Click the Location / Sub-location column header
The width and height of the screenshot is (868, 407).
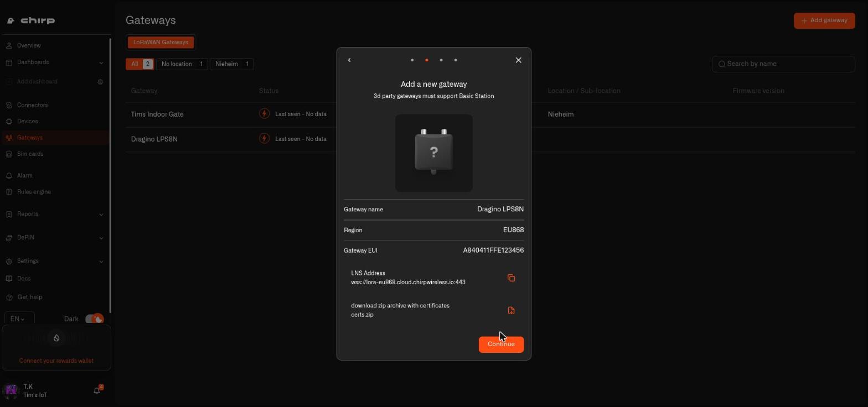coord(584,91)
